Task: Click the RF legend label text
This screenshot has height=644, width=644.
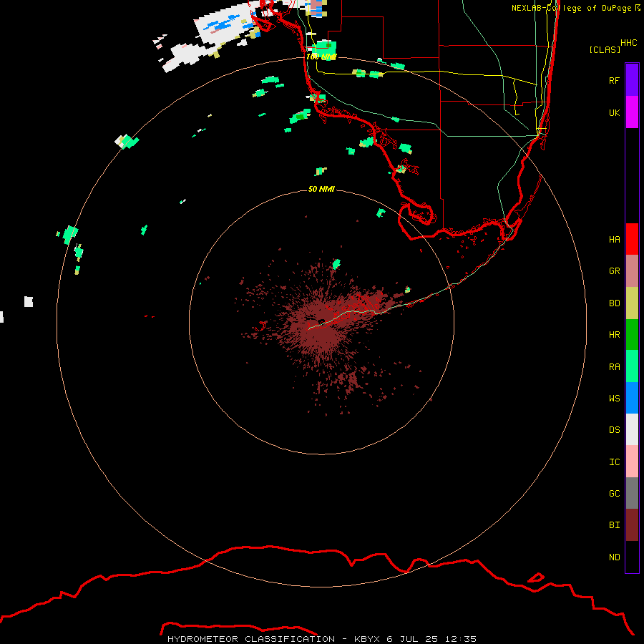Action: (x=615, y=80)
